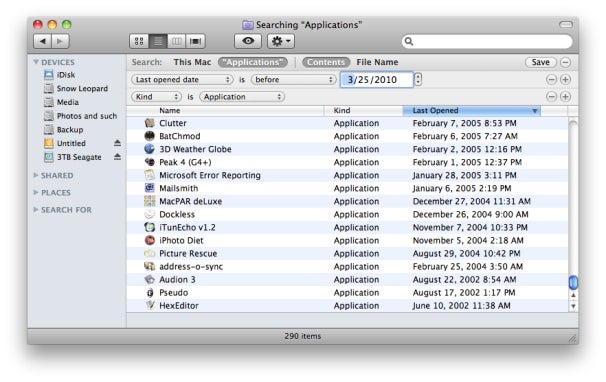Image resolution: width=606 pixels, height=382 pixels.
Task: Open the Application kind dropdown
Action: [x=242, y=97]
